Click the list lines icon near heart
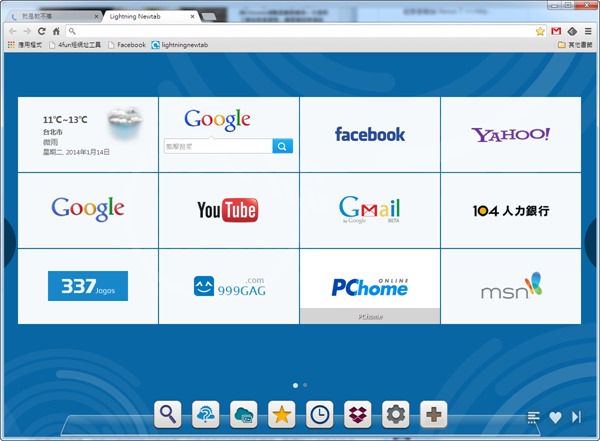This screenshot has width=600, height=441. click(x=533, y=417)
